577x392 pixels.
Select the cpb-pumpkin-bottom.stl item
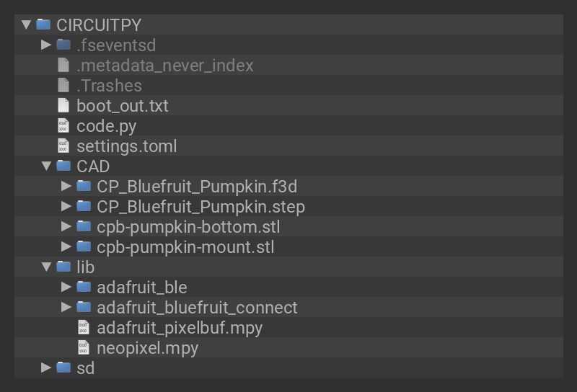click(x=188, y=226)
